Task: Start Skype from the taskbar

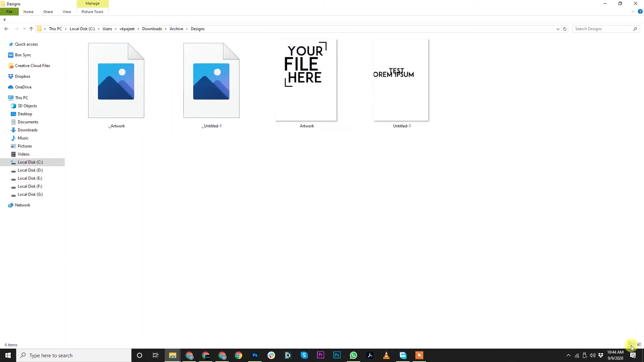Action: click(304, 355)
